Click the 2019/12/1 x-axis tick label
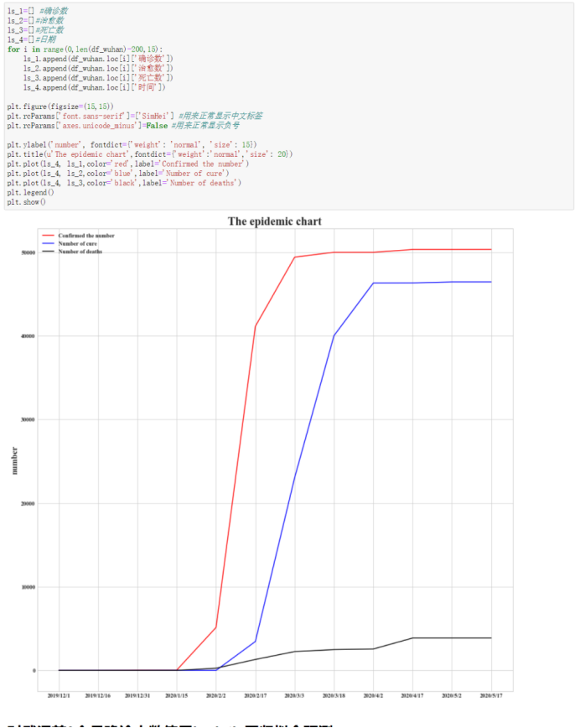Image resolution: width=580 pixels, height=728 pixels. pos(59,695)
